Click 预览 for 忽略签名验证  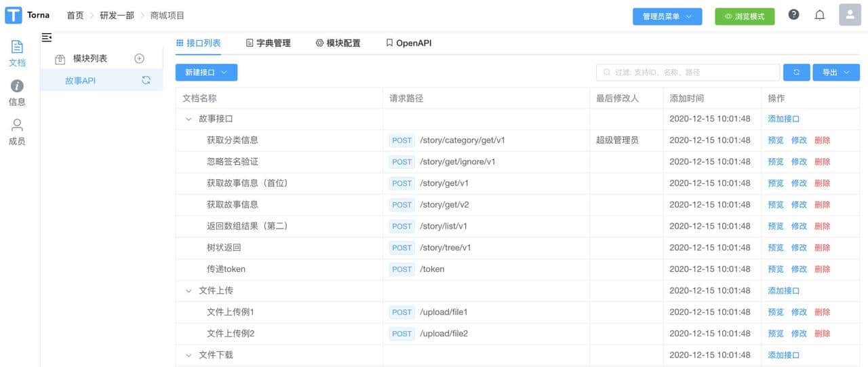pyautogui.click(x=776, y=161)
